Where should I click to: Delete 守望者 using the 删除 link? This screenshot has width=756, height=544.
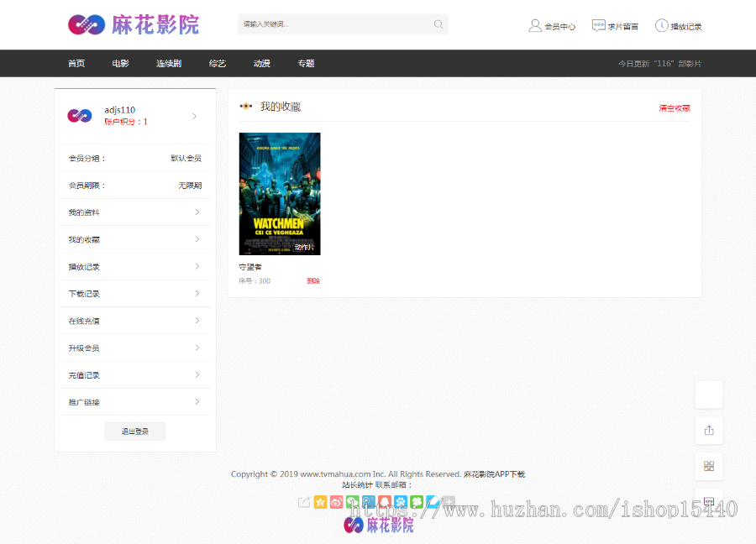coord(312,280)
